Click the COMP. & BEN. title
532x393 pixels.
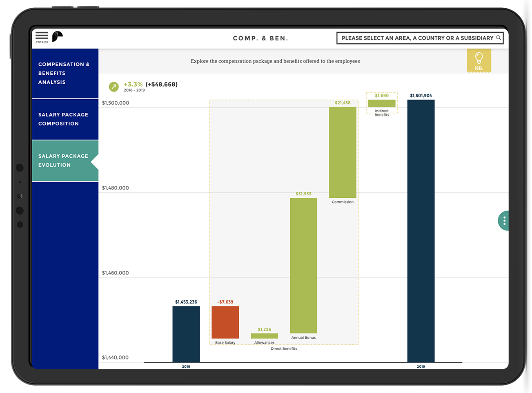tap(260, 38)
